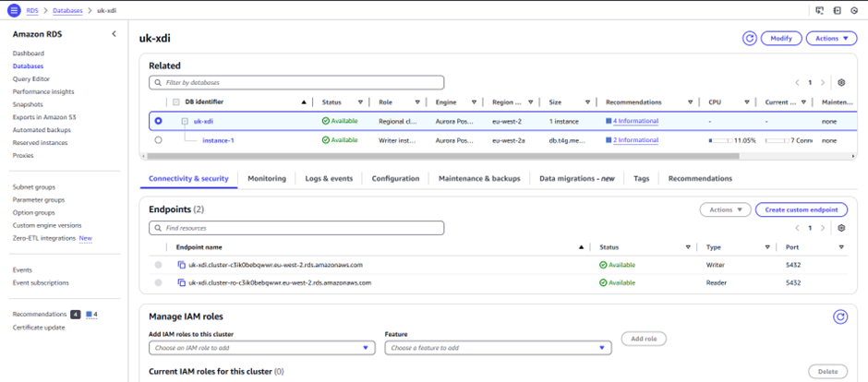Sort by DB identifier column
This screenshot has width=868, height=382.
[x=304, y=102]
